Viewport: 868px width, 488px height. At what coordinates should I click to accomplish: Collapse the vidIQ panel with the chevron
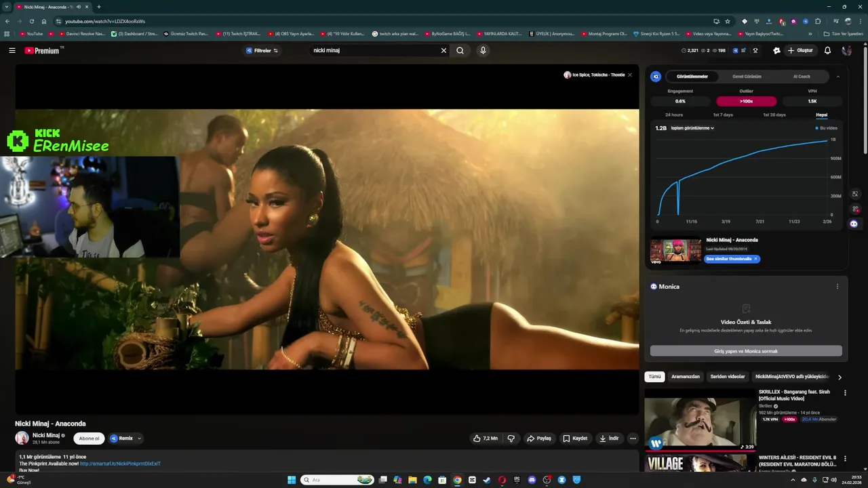tap(837, 77)
